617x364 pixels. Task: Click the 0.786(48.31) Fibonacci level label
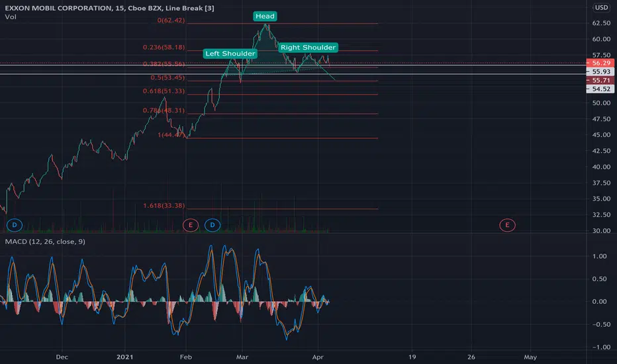(164, 110)
